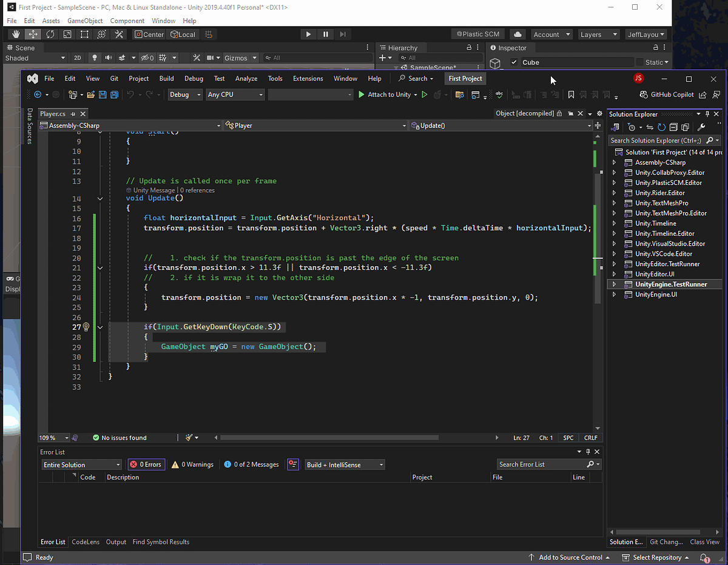Open the Build + IntelliSense dropdown
The height and width of the screenshot is (565, 728).
tap(345, 464)
